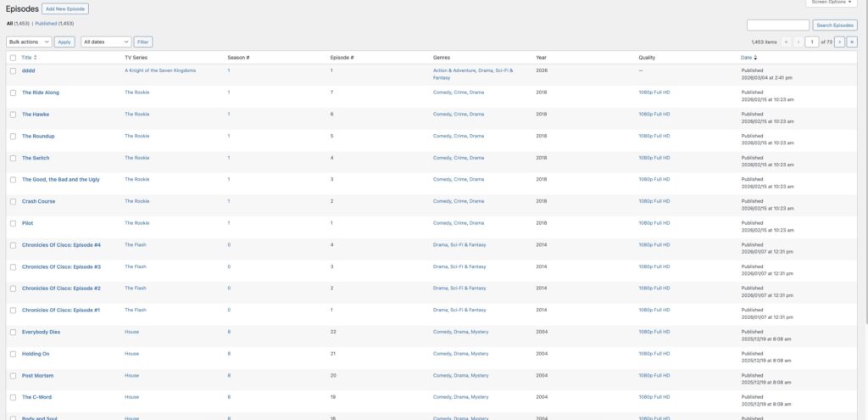Screen dimensions: 868x420
Task: Click the sort arrows beside the Title column
Action: tap(35, 57)
